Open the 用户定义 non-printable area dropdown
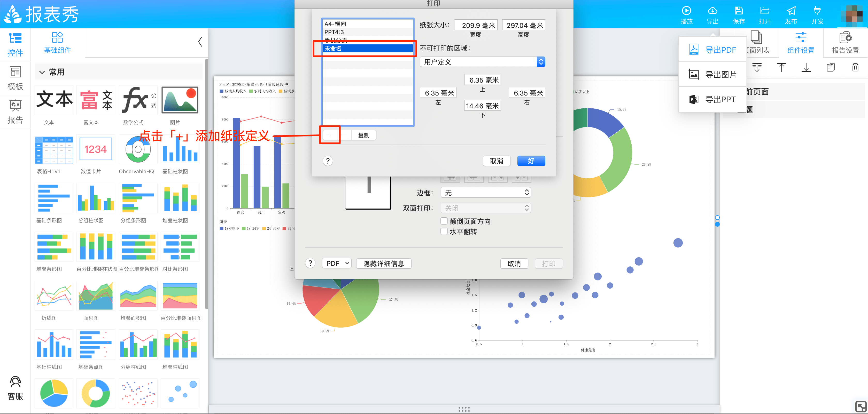The height and width of the screenshot is (414, 868). tap(483, 62)
